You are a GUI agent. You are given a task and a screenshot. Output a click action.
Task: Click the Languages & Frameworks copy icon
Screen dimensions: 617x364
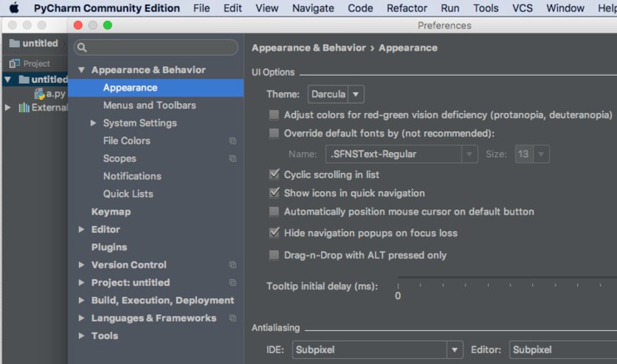tap(233, 318)
